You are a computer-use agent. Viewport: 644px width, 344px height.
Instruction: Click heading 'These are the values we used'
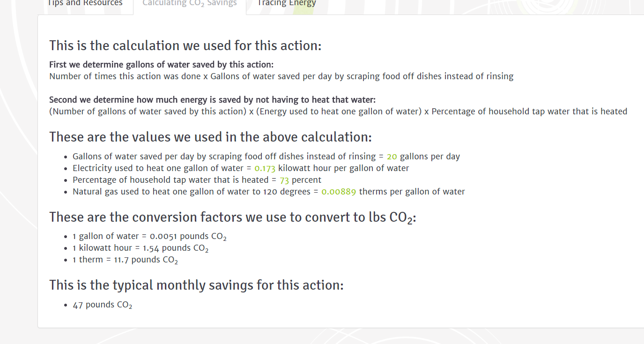[x=210, y=137]
